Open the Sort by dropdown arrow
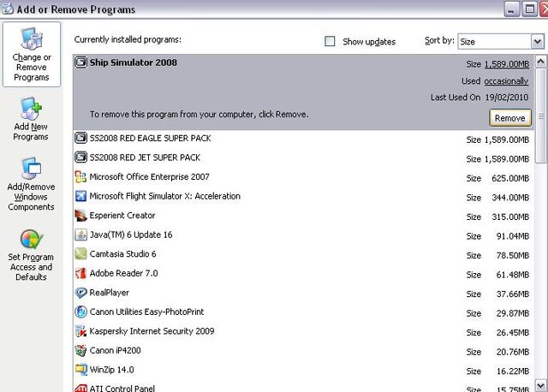Screen dimensions: 548x392 click(x=538, y=42)
